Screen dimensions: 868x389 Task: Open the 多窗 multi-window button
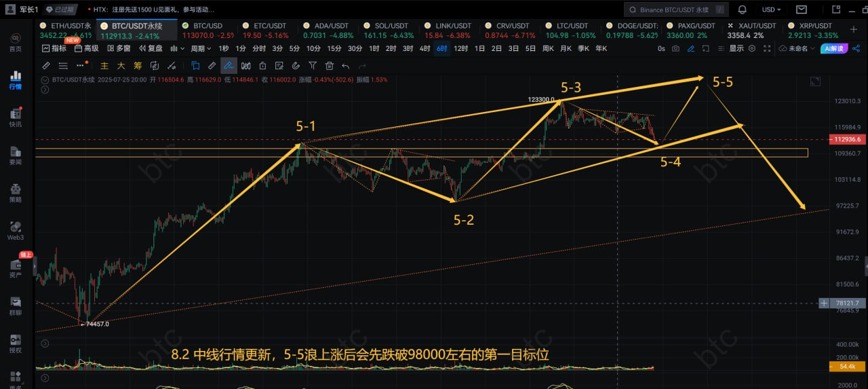tap(118, 49)
